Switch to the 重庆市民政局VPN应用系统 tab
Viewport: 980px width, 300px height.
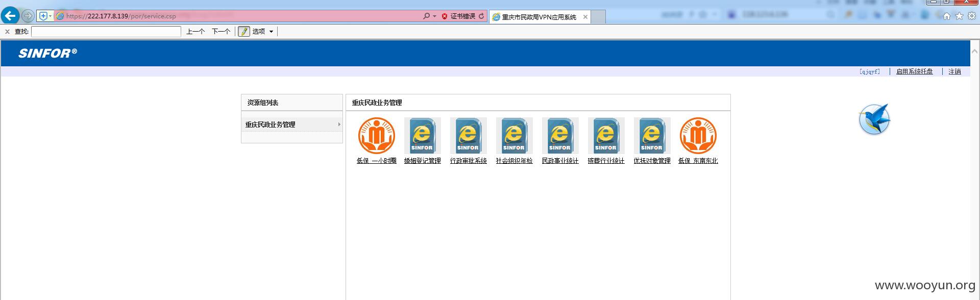pyautogui.click(x=540, y=17)
